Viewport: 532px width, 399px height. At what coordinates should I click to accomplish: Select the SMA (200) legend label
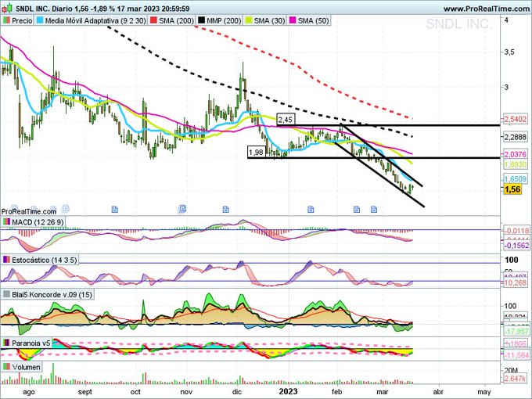point(176,20)
